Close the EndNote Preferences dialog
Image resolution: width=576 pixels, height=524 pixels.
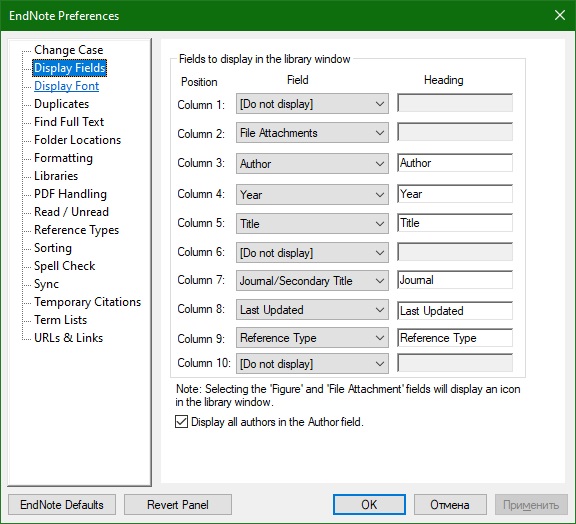[x=560, y=15]
